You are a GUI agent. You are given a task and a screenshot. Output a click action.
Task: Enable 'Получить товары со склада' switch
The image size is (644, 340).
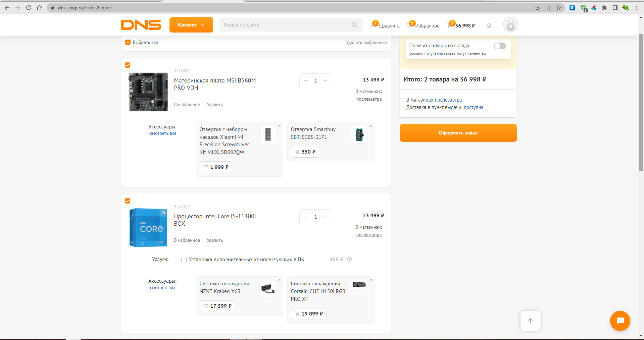[x=500, y=46]
